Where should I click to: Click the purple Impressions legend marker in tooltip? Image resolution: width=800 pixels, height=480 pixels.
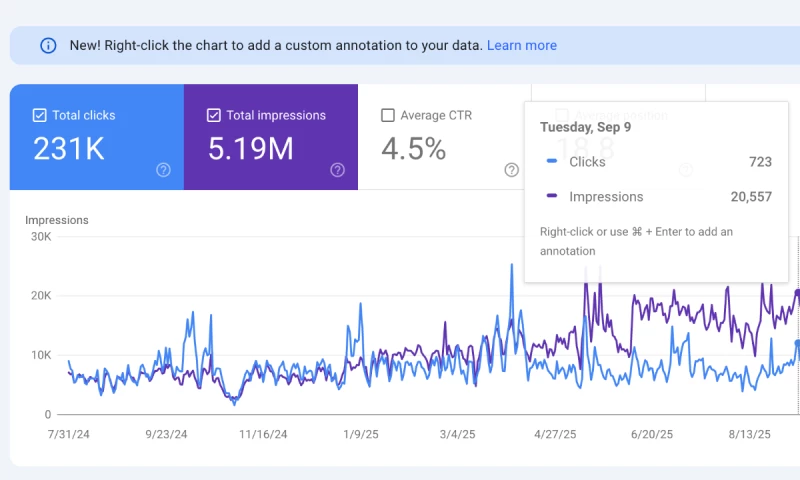[x=552, y=197]
